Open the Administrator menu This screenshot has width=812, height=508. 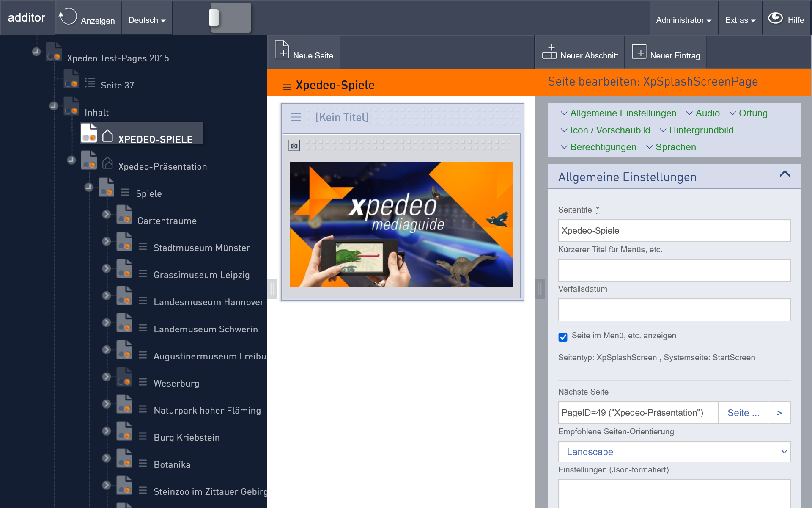[x=683, y=20]
